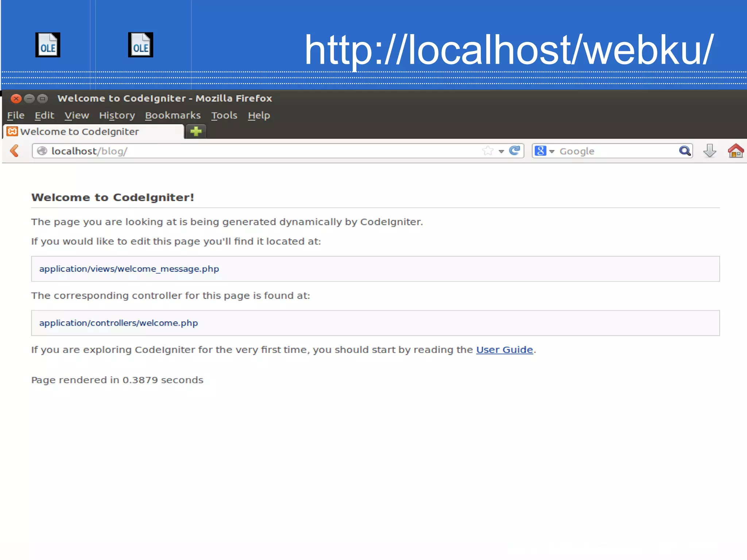The height and width of the screenshot is (560, 747).
Task: Open the Tools menu
Action: click(x=224, y=116)
